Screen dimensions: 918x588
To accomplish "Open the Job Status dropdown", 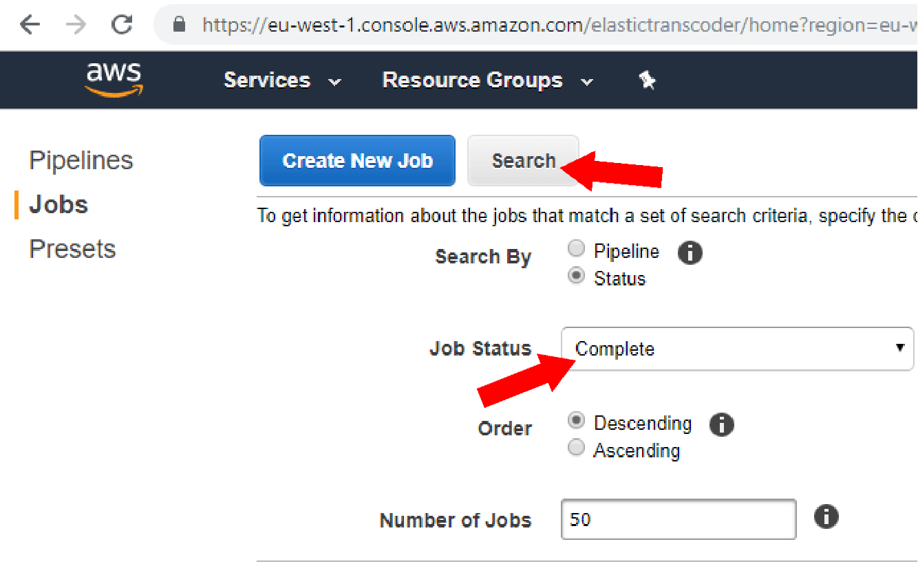I will (x=738, y=349).
